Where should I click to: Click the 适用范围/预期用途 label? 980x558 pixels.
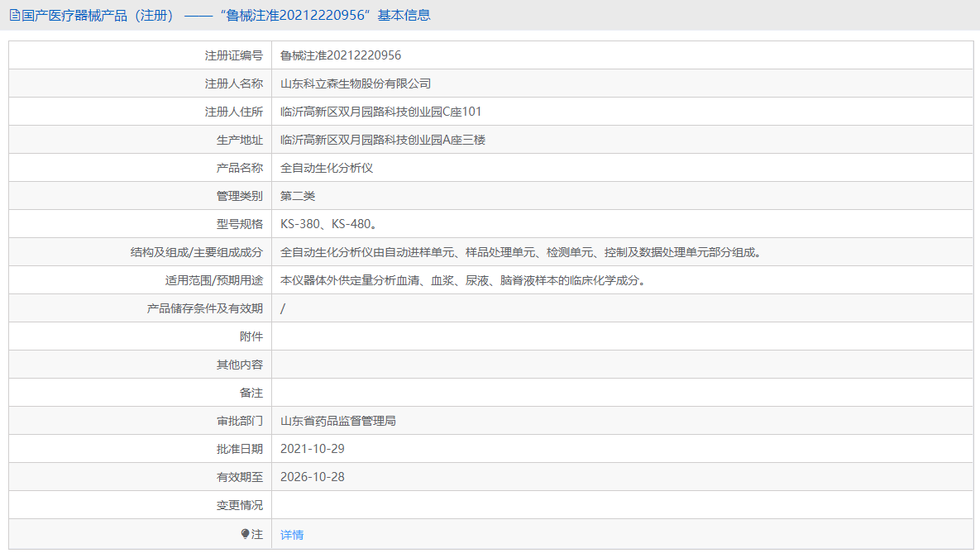click(213, 280)
